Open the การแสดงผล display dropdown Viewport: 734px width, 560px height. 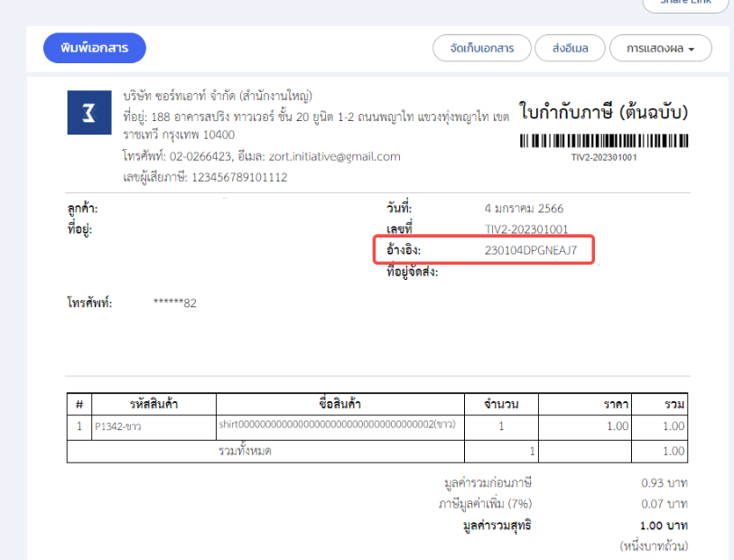click(661, 48)
